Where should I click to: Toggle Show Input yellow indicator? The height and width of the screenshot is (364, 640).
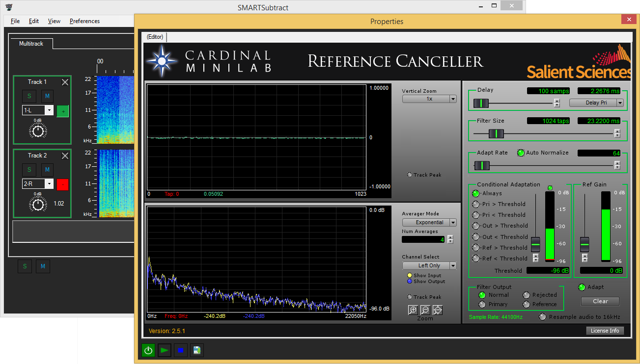(410, 276)
